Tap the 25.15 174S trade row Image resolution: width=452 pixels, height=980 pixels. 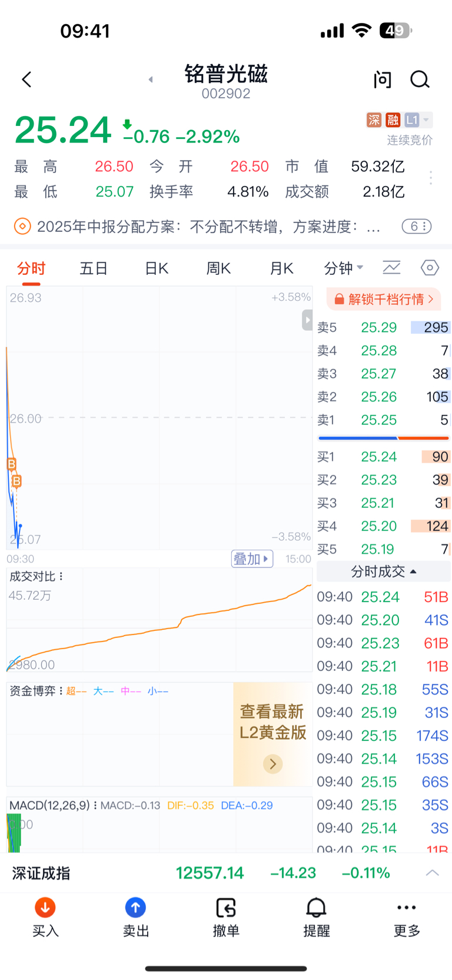tap(383, 736)
